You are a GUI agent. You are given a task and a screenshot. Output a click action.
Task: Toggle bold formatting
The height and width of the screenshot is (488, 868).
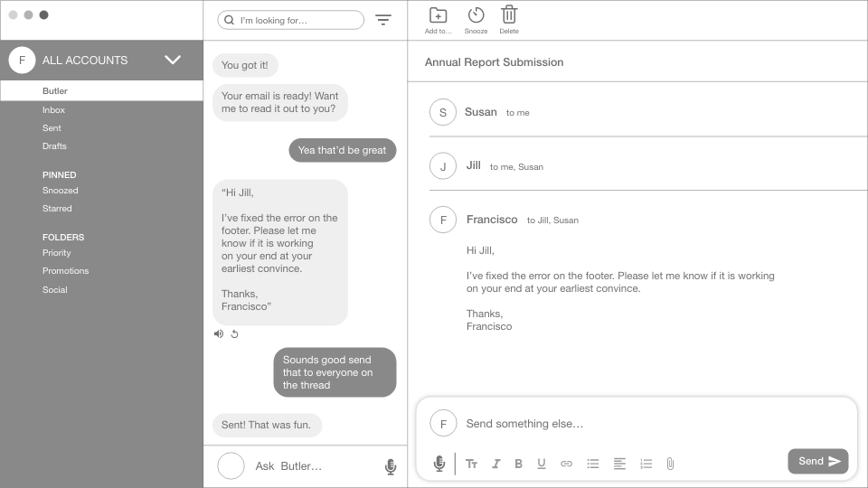click(x=518, y=464)
